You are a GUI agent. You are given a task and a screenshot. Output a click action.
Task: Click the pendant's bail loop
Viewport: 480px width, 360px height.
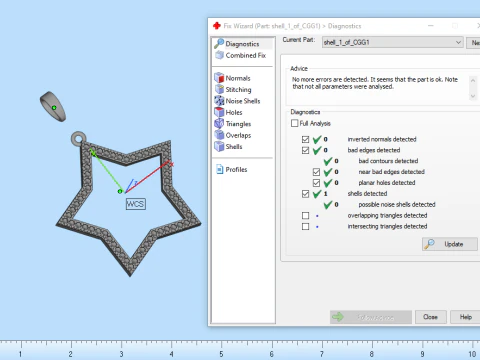pos(79,138)
